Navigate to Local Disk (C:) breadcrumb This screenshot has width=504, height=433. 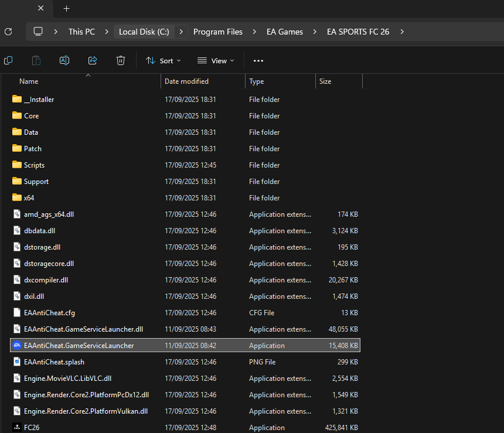(x=144, y=32)
